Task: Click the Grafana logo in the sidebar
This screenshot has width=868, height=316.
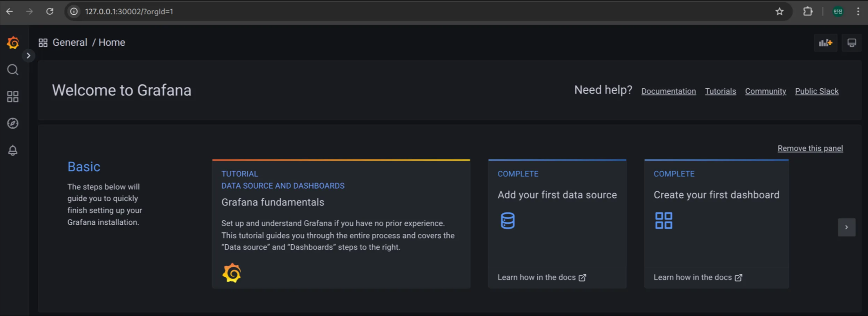Action: pos(13,43)
